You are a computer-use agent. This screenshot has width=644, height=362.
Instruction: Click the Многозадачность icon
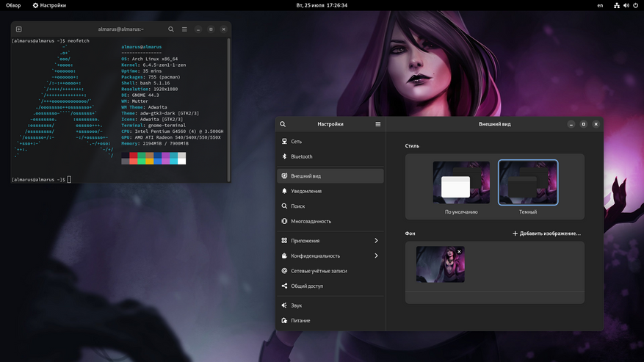point(284,221)
